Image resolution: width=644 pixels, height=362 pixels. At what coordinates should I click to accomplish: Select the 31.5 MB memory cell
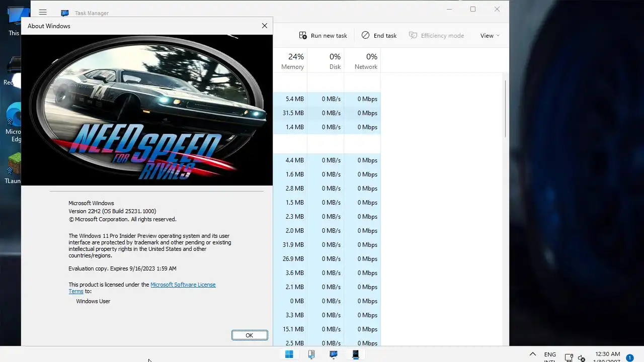click(290, 113)
